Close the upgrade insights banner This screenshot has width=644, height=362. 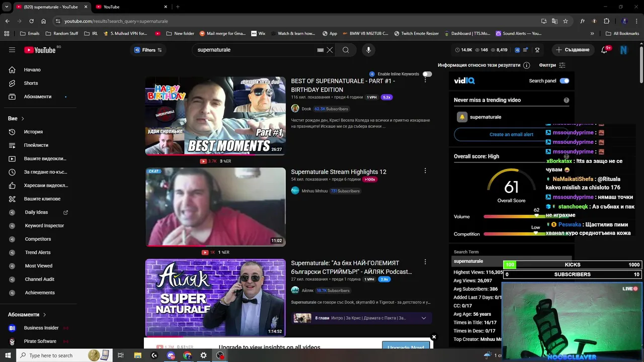click(434, 337)
